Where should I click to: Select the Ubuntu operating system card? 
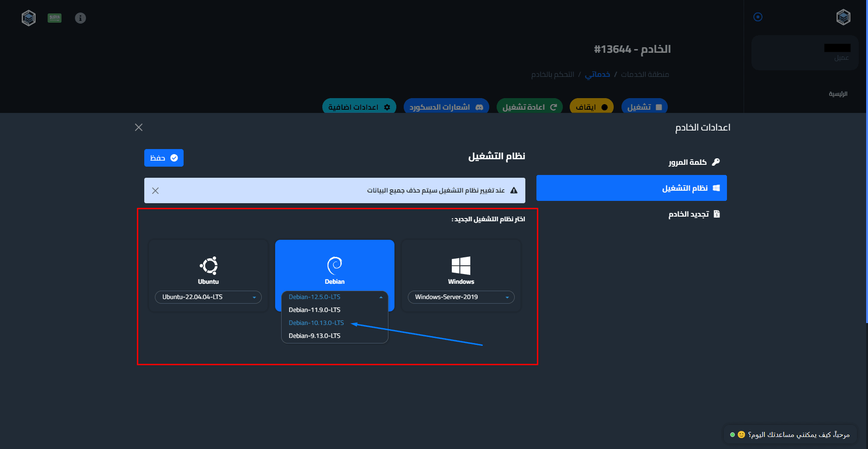[209, 275]
